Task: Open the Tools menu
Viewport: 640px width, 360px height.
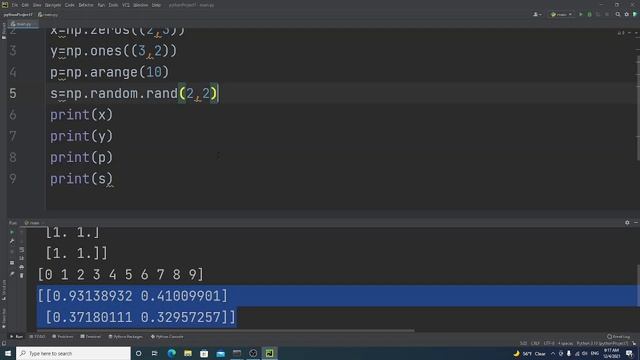Action: tap(113, 5)
